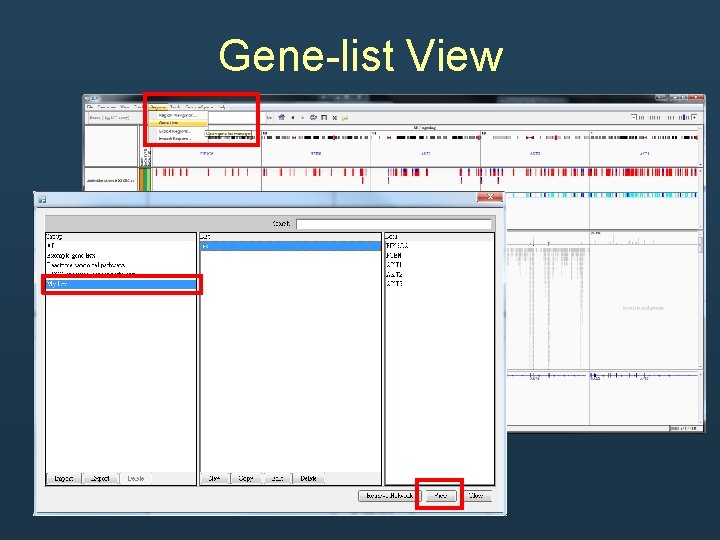Click the wide button left of View

pyautogui.click(x=389, y=496)
